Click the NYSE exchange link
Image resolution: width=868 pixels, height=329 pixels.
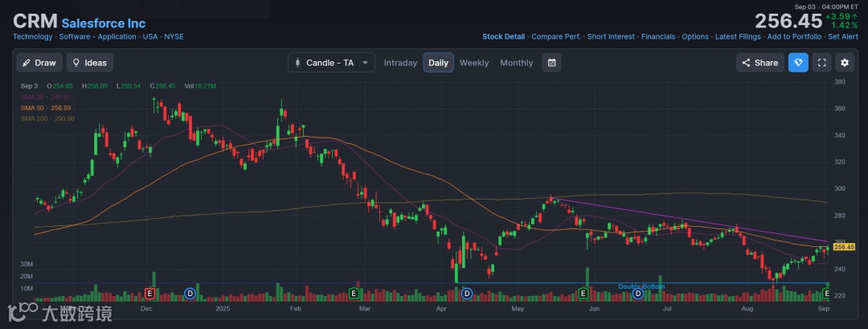click(174, 36)
